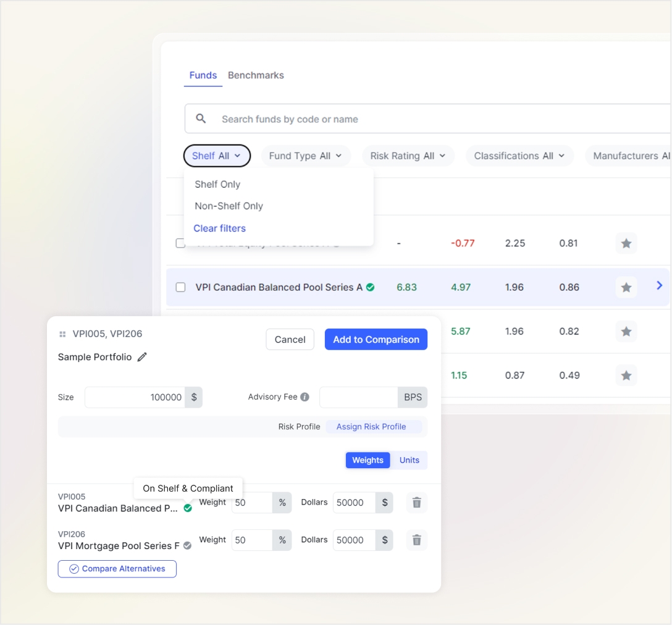Switch the allocation view to Units
Image resolution: width=672 pixels, height=625 pixels.
pos(409,460)
